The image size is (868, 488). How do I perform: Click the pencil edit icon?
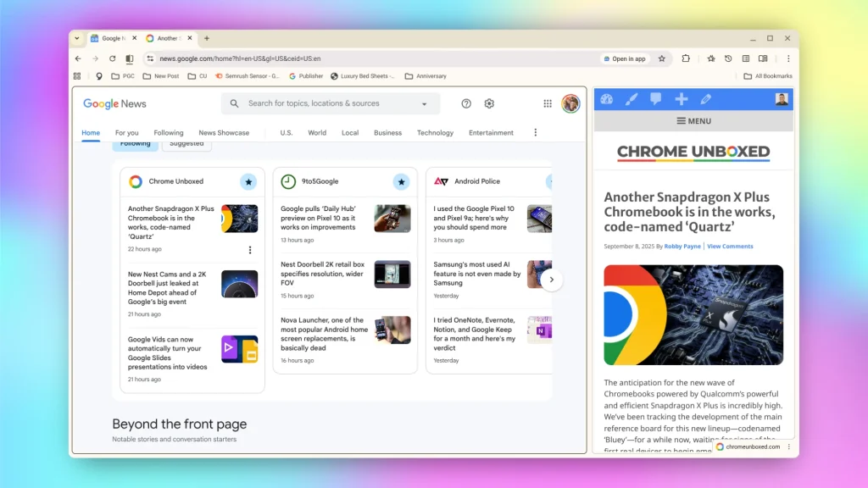705,99
